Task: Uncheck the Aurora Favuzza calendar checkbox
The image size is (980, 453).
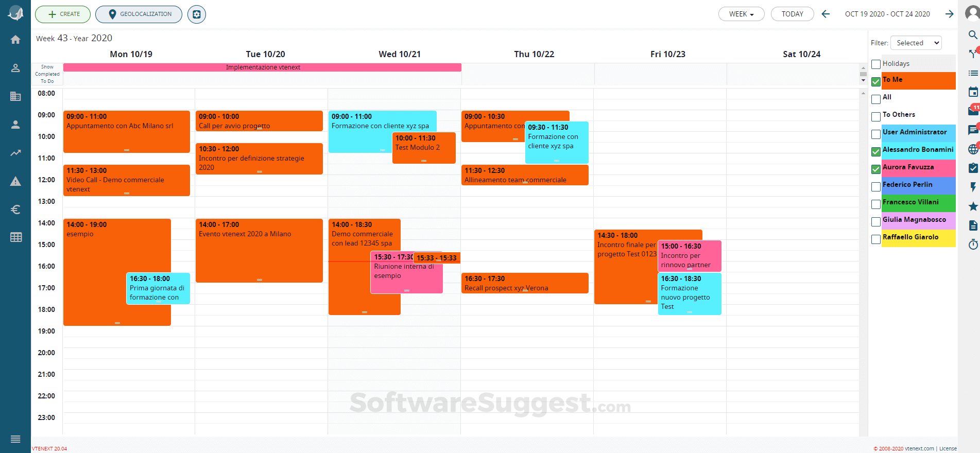Action: tap(875, 169)
